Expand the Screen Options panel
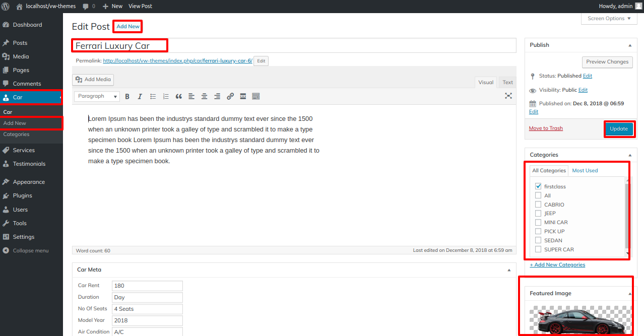 pos(609,19)
